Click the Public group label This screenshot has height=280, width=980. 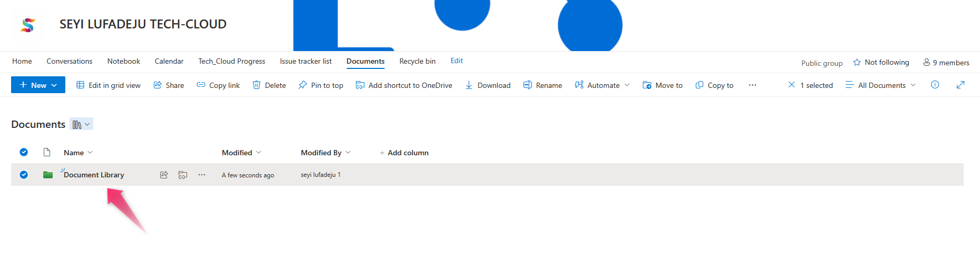822,63
